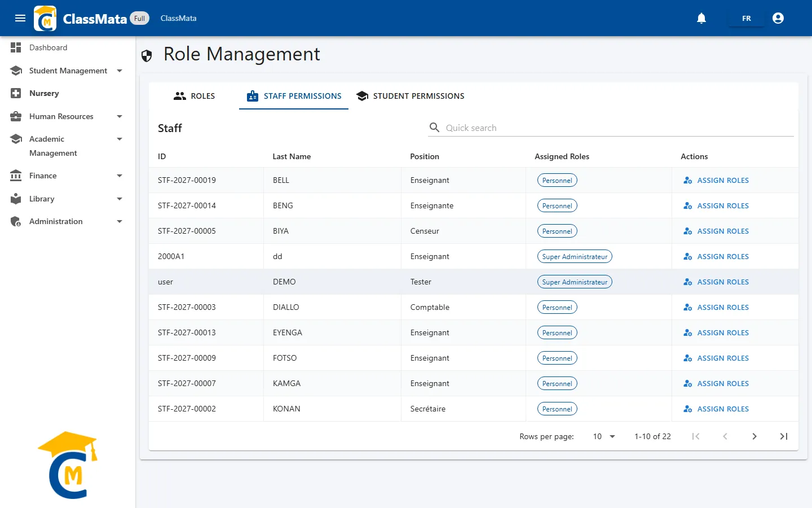Open the Student Permissions tab
This screenshot has width=812, height=508.
[411, 96]
